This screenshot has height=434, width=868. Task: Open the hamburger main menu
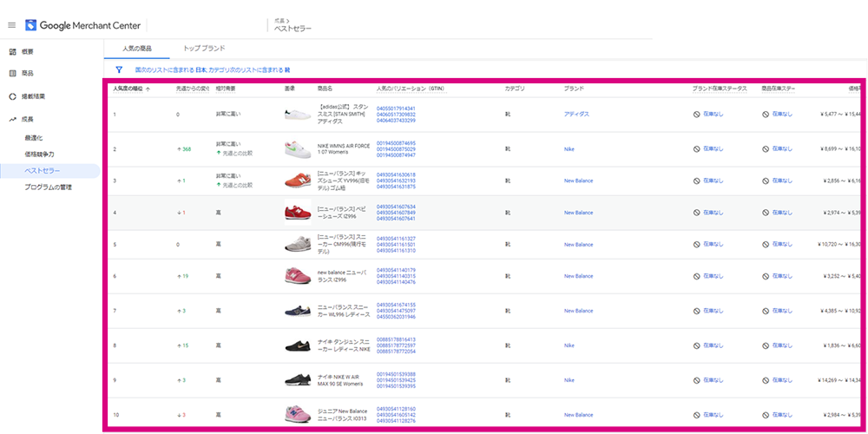[11, 25]
